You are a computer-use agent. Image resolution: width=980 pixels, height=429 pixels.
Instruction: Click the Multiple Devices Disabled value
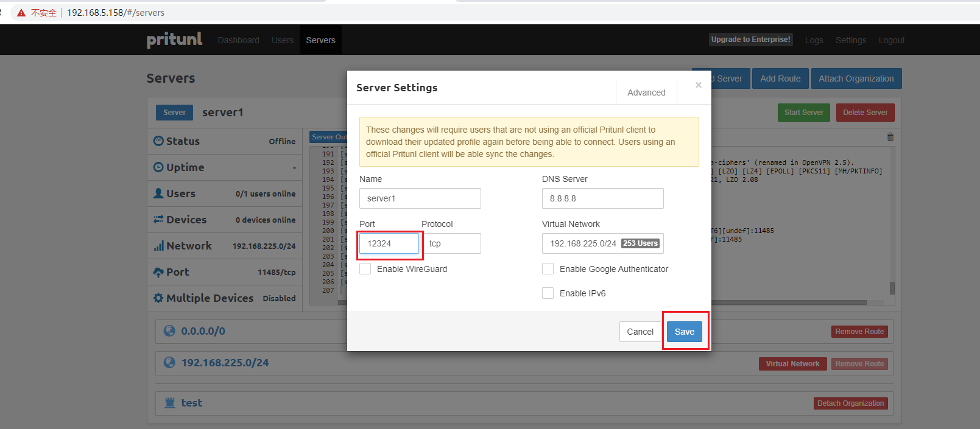coord(279,298)
